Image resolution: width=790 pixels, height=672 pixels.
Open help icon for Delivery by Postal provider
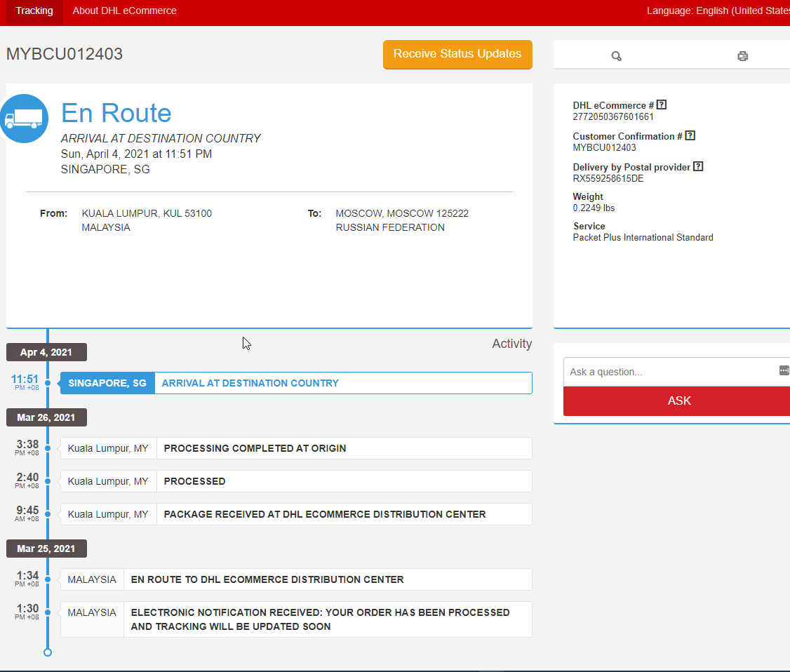698,166
